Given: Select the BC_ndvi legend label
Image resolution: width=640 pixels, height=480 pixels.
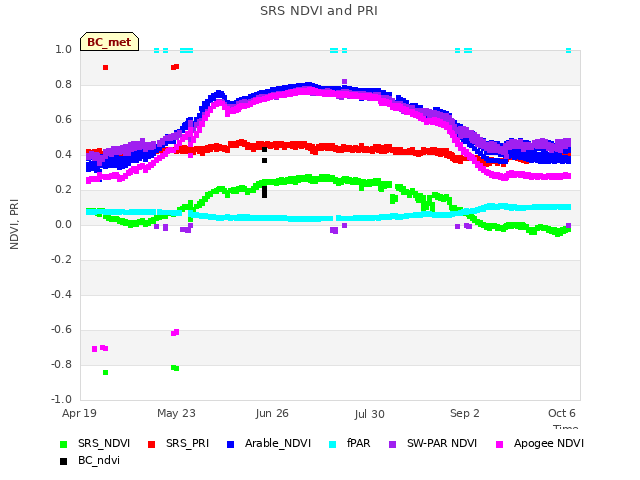Looking at the screenshot, I should click(99, 461).
